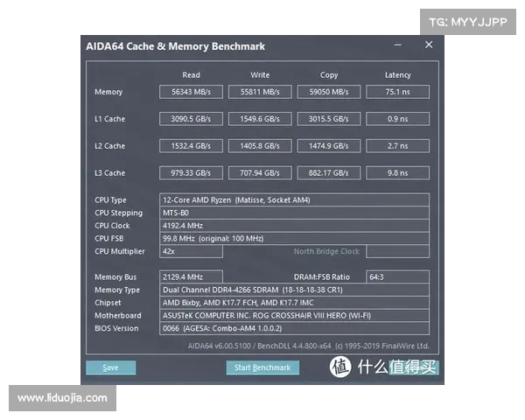Image resolution: width=525 pixels, height=420 pixels.
Task: Close the AIDA64 benchmark window
Action: (x=429, y=45)
